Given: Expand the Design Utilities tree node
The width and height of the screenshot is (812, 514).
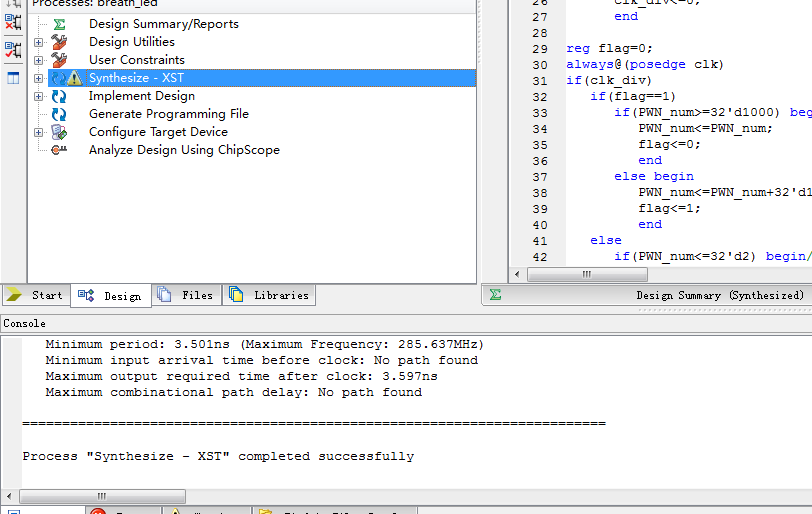Looking at the screenshot, I should (x=39, y=42).
